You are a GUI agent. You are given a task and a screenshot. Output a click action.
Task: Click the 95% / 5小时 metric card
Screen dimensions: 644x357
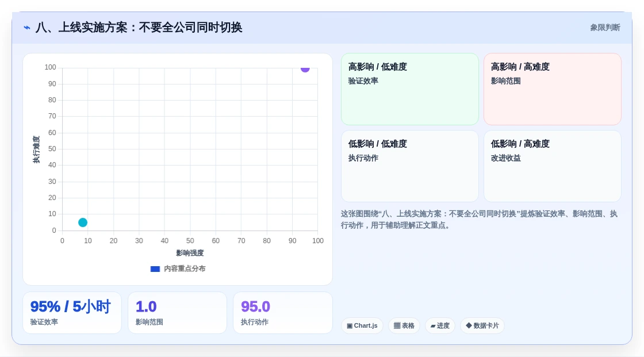[x=72, y=313]
